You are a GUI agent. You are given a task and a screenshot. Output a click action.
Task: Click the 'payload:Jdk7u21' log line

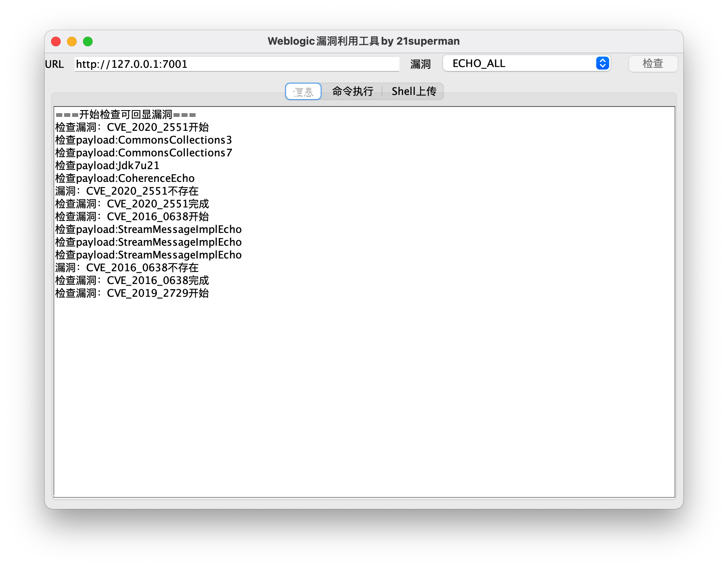(x=107, y=166)
